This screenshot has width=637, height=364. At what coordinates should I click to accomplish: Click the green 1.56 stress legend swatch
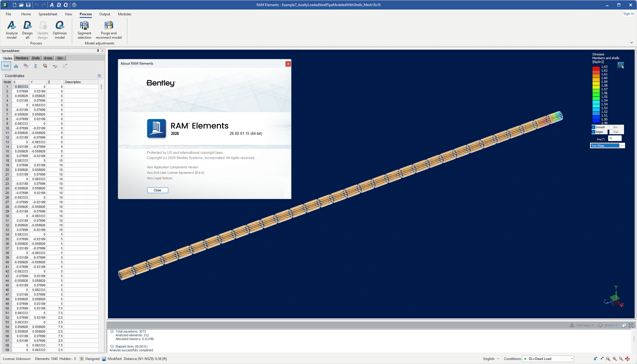596,95
